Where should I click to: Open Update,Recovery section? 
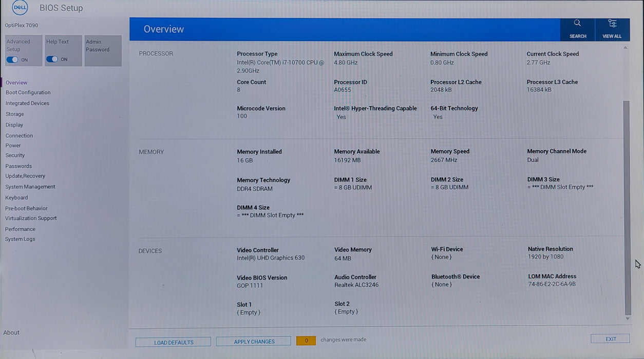(x=25, y=176)
